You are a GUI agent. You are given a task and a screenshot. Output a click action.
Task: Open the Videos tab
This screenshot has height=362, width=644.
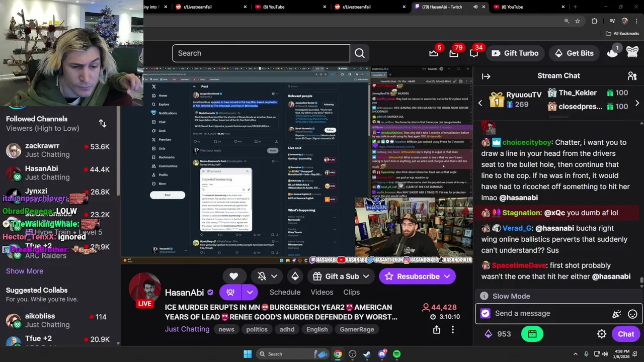322,292
